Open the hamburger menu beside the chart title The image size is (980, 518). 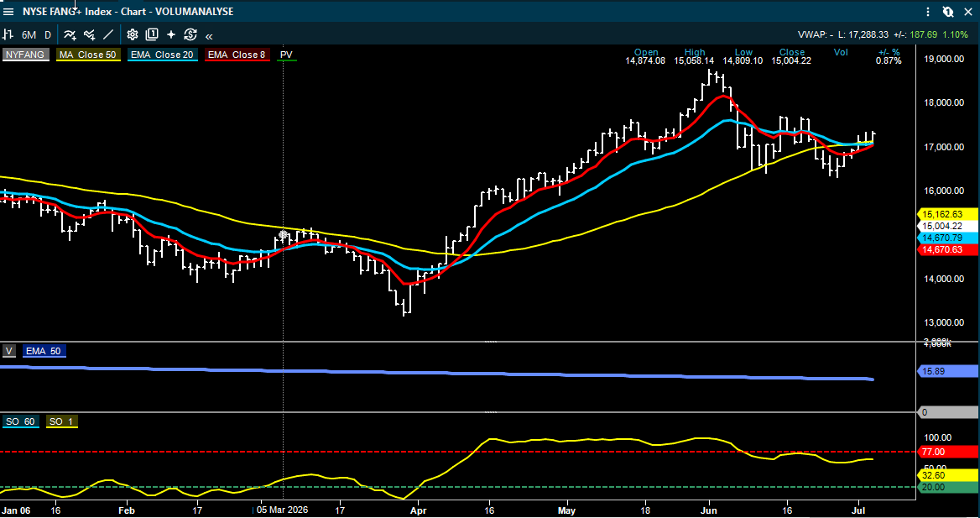8,11
